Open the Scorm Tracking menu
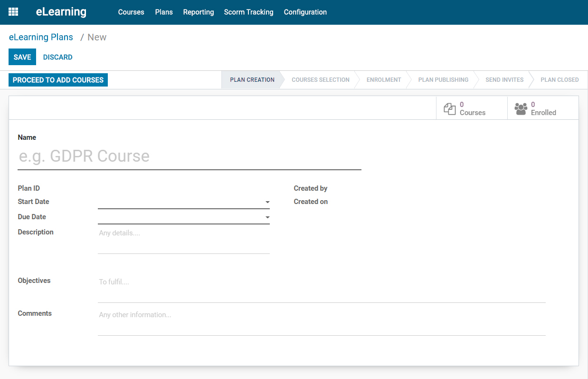Image resolution: width=588 pixels, height=379 pixels. pyautogui.click(x=248, y=12)
